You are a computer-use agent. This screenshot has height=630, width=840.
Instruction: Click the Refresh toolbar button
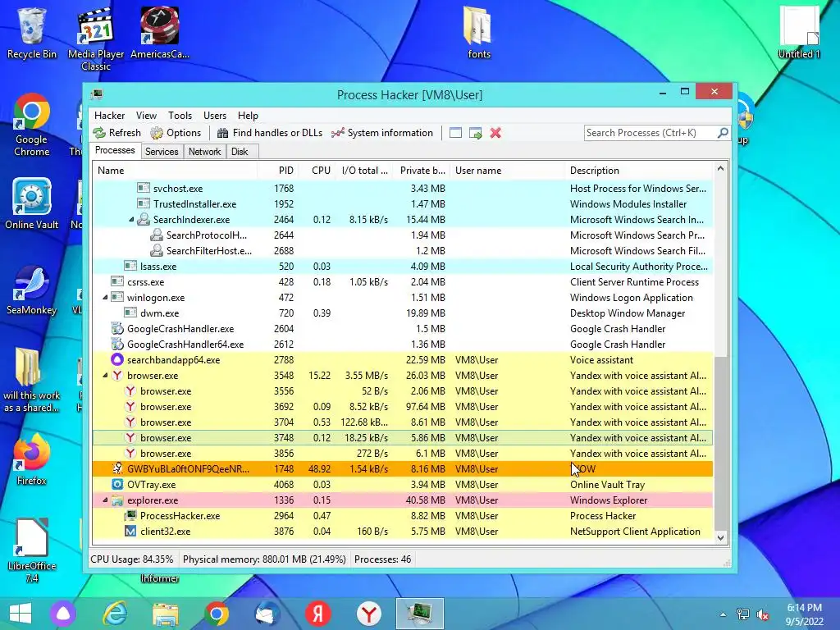(x=116, y=133)
